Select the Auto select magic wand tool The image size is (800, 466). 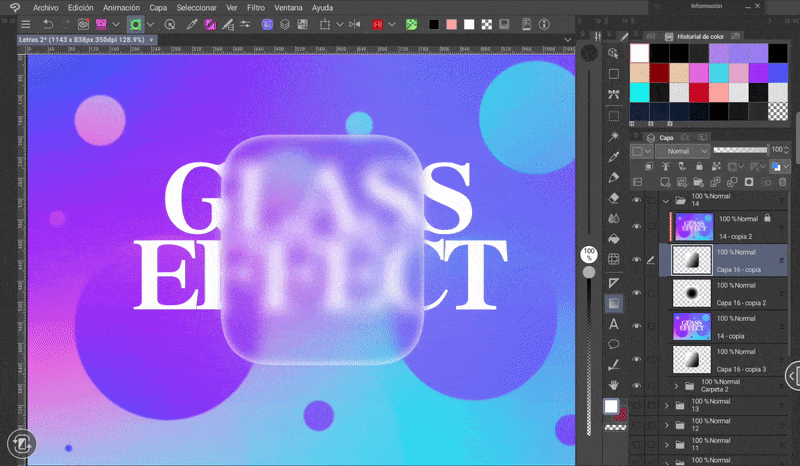point(614,136)
